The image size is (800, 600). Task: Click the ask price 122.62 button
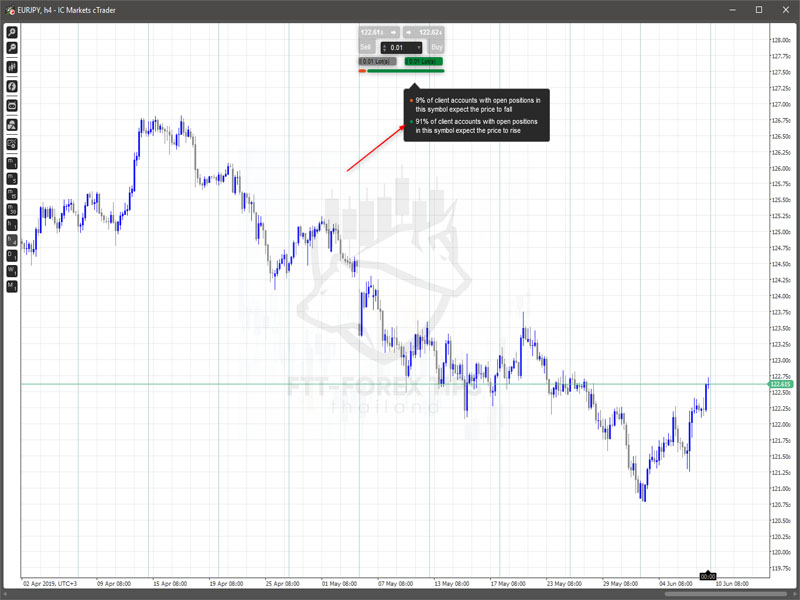[x=423, y=32]
